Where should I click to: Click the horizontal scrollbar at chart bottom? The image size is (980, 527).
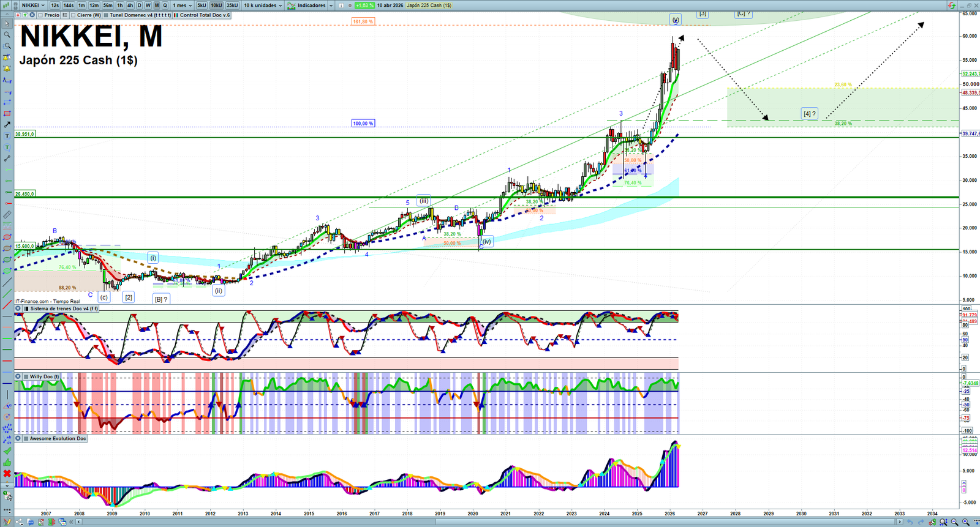[489, 522]
